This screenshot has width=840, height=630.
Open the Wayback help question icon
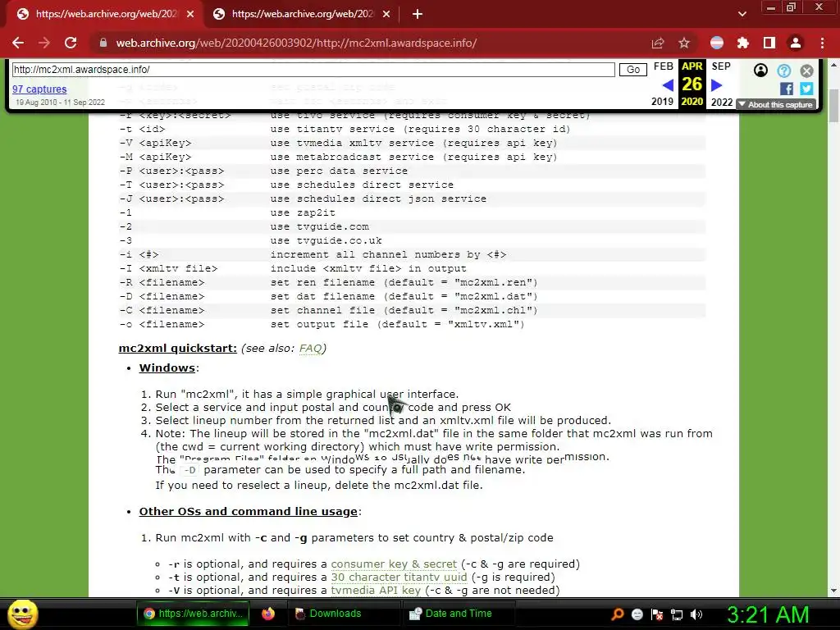[783, 71]
